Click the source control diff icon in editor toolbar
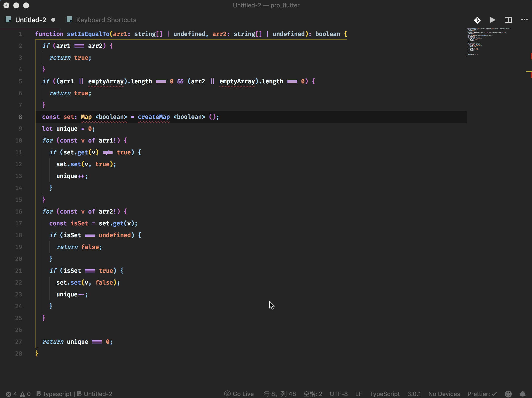This screenshot has width=532, height=398. 477,20
